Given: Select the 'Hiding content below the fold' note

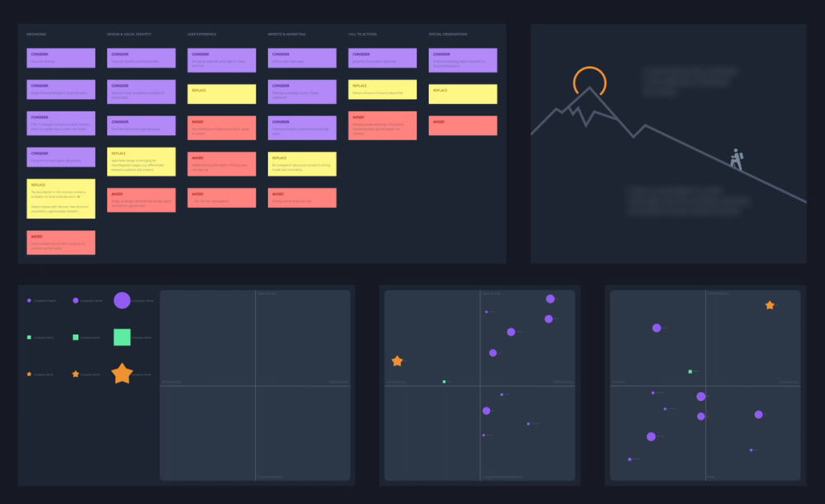Looking at the screenshot, I should point(302,198).
